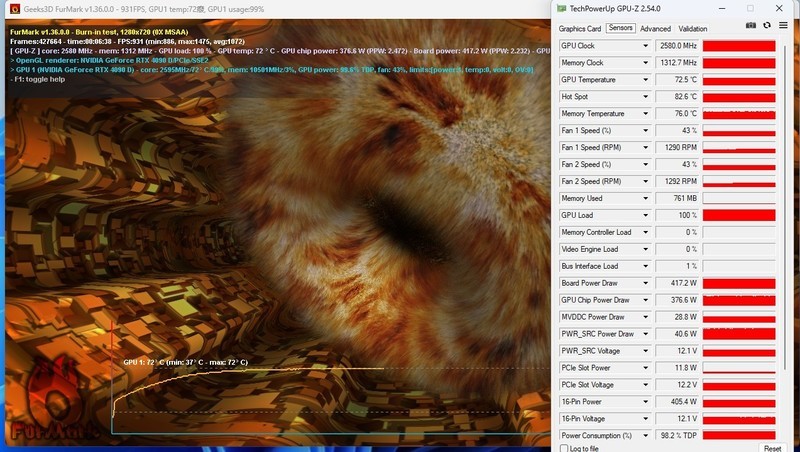Expand the GPU Chip Power Draw dropdown

(x=645, y=300)
